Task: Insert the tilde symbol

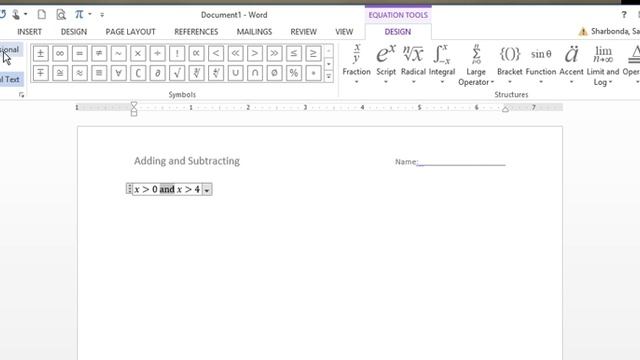Action: pos(118,53)
